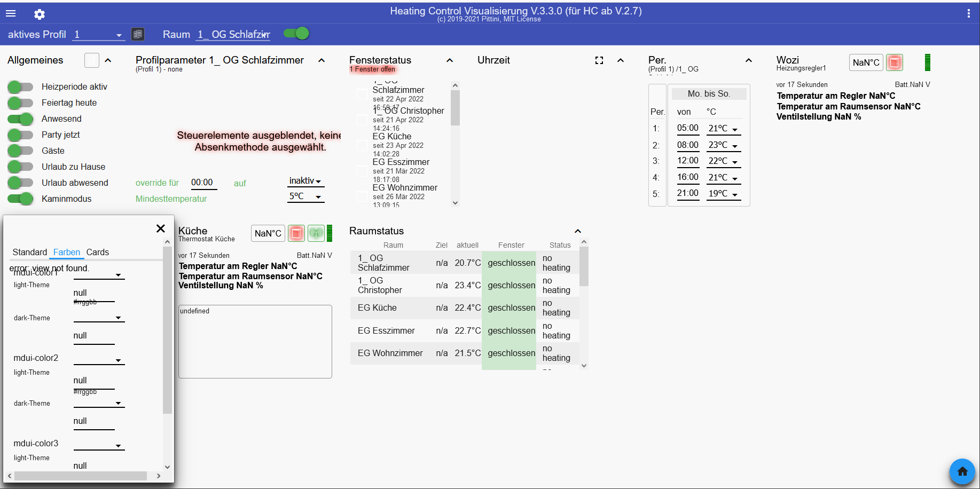Toggle Urlaub abwesend switch

pos(20,183)
